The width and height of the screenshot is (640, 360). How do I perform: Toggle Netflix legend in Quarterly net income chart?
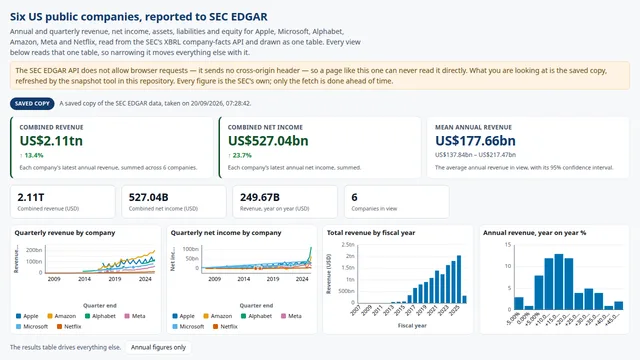(x=225, y=327)
